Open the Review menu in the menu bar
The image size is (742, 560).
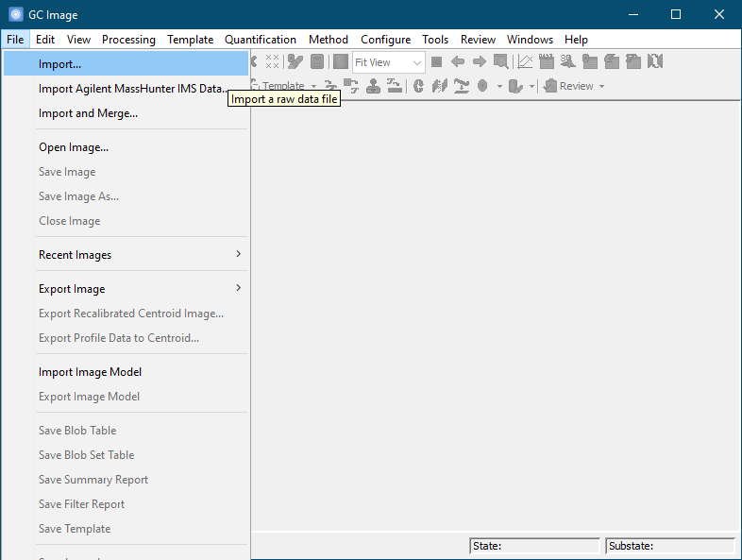point(478,40)
